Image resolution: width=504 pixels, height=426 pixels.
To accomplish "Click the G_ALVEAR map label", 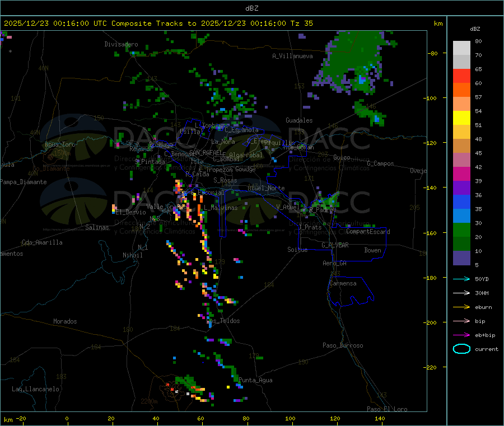I will click(335, 245).
